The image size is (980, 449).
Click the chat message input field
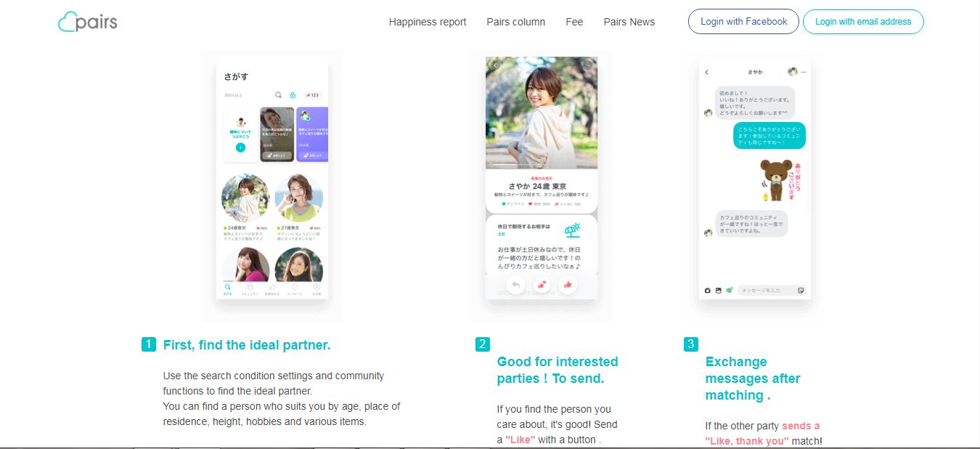coord(765,291)
